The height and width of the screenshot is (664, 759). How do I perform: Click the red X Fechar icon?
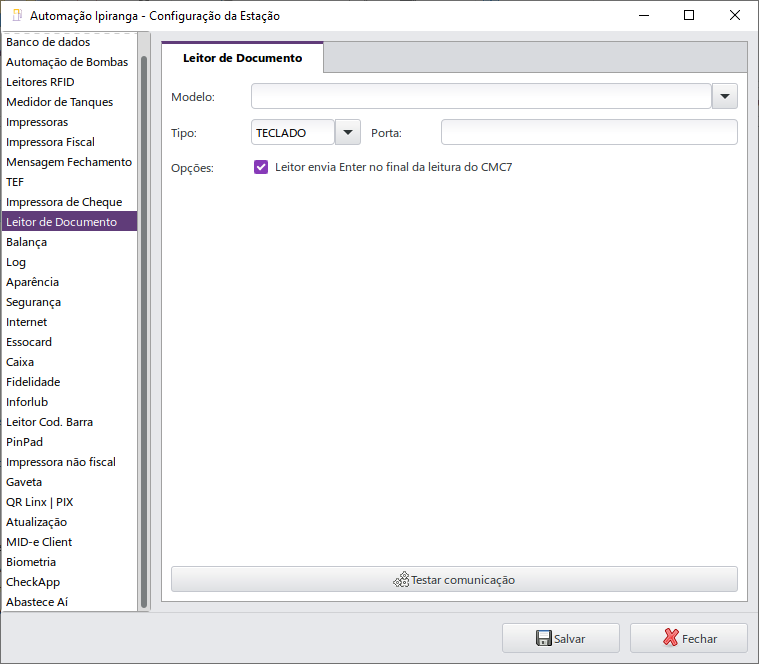[671, 638]
